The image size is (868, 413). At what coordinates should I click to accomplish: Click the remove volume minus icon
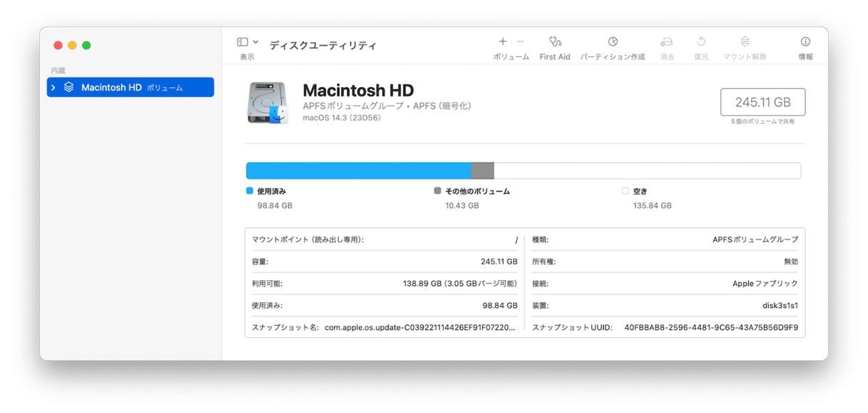pos(520,42)
